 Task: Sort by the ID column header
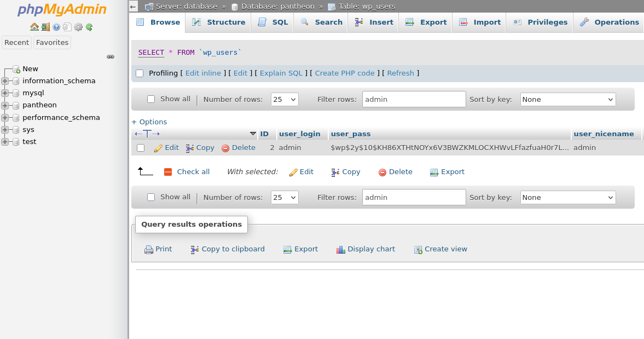264,134
